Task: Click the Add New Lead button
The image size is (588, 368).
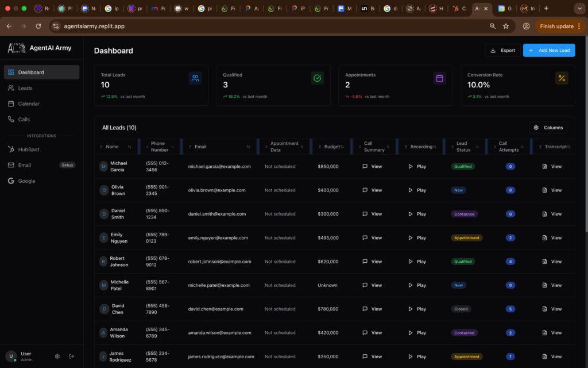Action: pos(548,51)
